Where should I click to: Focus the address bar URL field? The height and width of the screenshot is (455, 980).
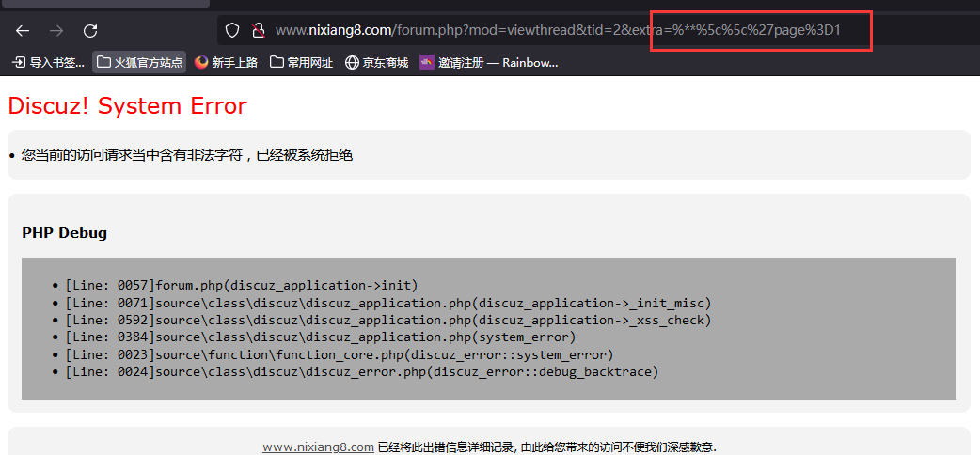click(600, 30)
